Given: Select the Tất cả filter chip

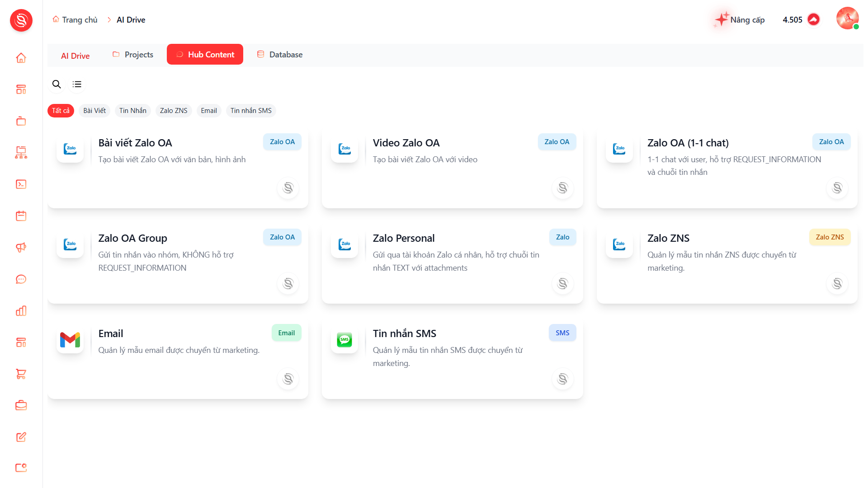Looking at the screenshot, I should tap(61, 111).
